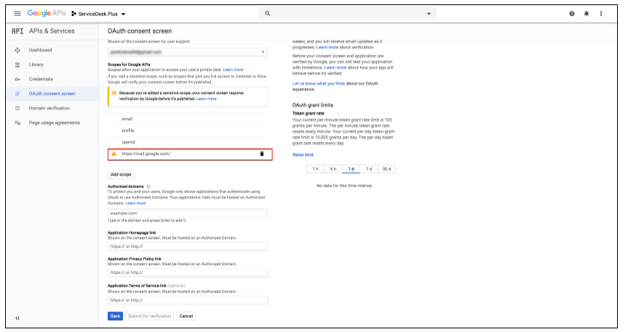Open the notifications bell icon
The width and height of the screenshot is (644, 332).
click(586, 14)
